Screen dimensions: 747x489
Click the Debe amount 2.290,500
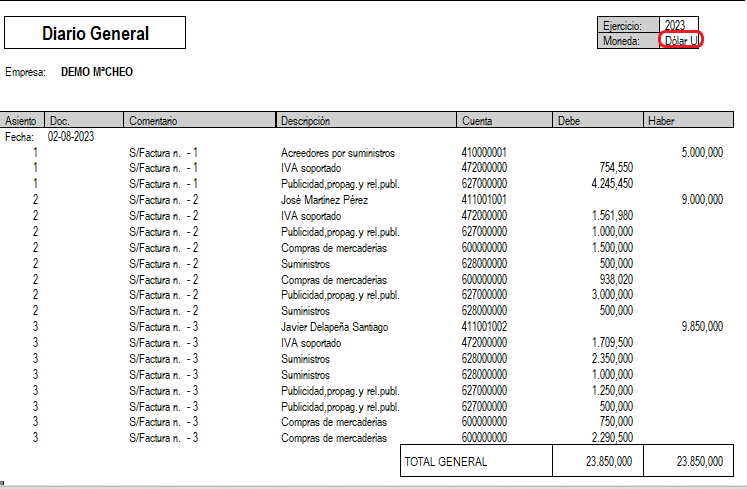612,438
